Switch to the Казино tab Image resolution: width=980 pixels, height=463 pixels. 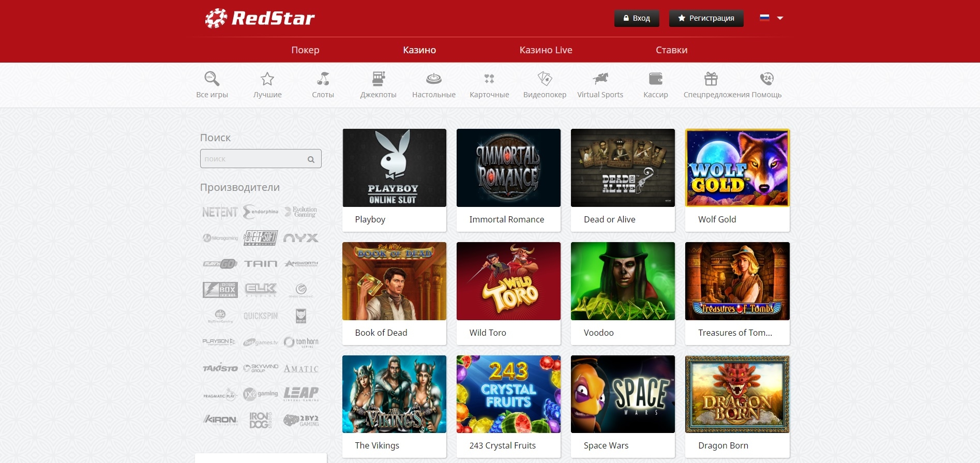click(x=419, y=50)
